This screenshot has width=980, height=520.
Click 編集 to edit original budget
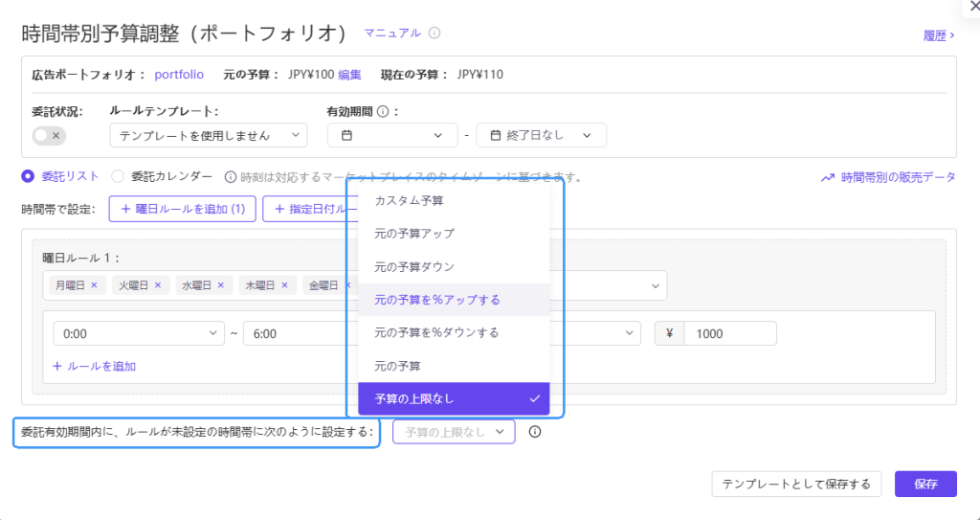(349, 75)
